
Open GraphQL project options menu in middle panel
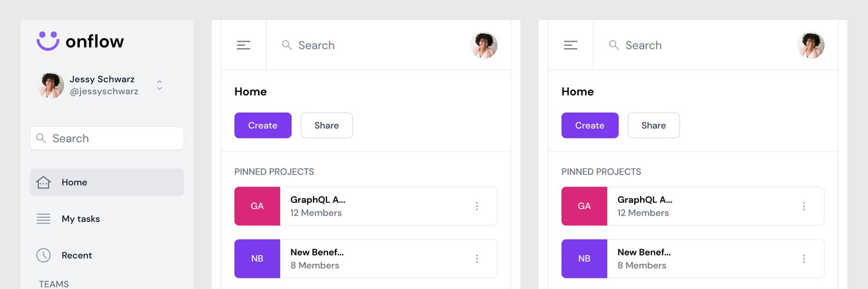click(477, 206)
